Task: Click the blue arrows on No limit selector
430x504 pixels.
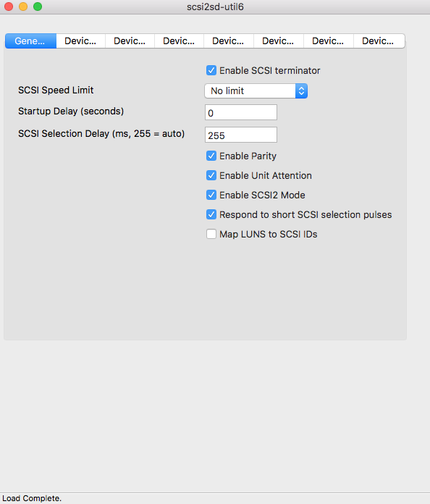Action: tap(301, 91)
